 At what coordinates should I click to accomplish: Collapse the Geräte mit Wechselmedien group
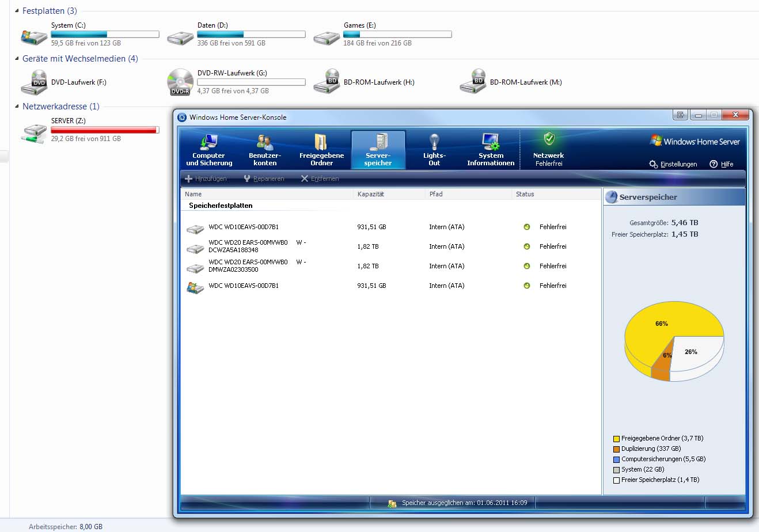[17, 59]
